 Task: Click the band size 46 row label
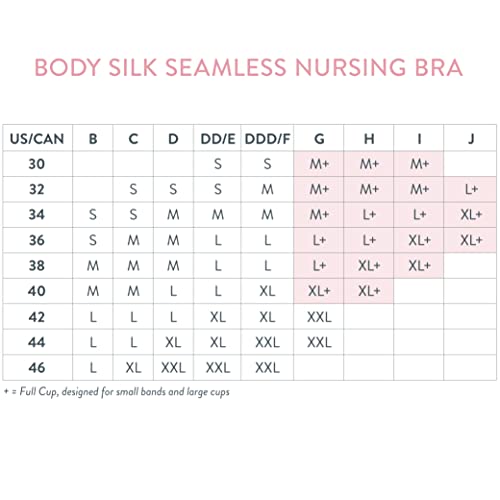coord(37,368)
